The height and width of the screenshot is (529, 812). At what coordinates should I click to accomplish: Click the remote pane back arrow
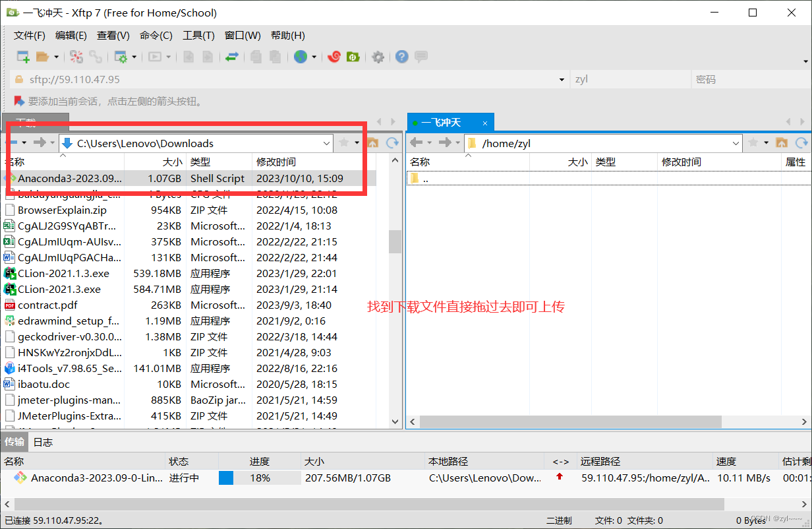[416, 142]
